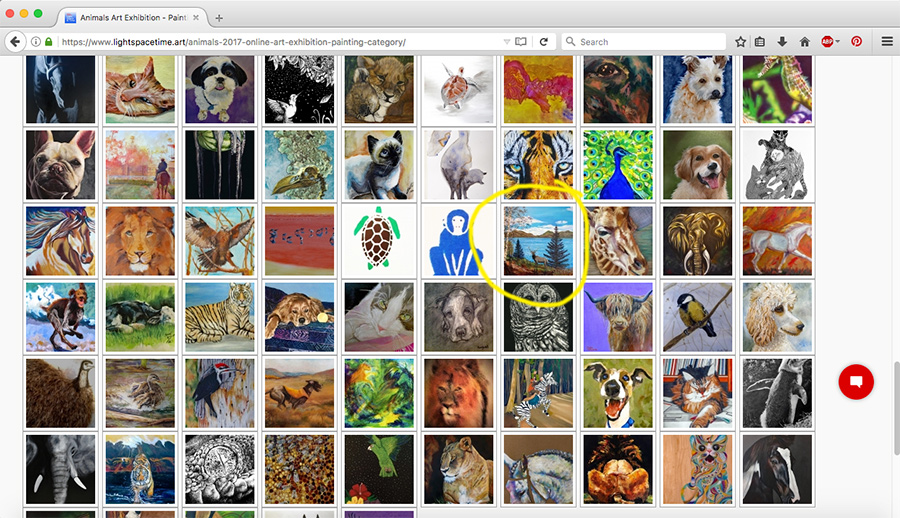Open the golden retriever on blanket painting
Viewport: 900px width, 518px height.
[x=299, y=317]
